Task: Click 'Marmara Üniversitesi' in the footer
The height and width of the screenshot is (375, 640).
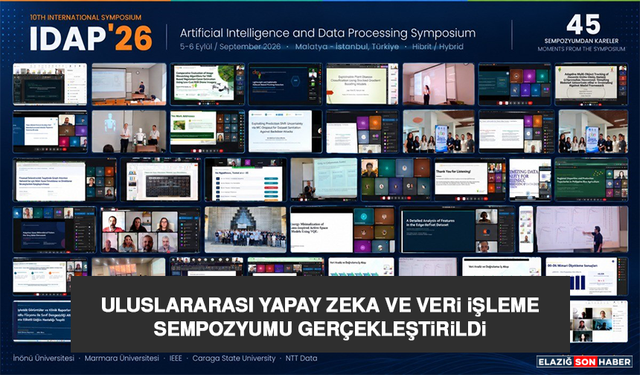Action: 122,358
